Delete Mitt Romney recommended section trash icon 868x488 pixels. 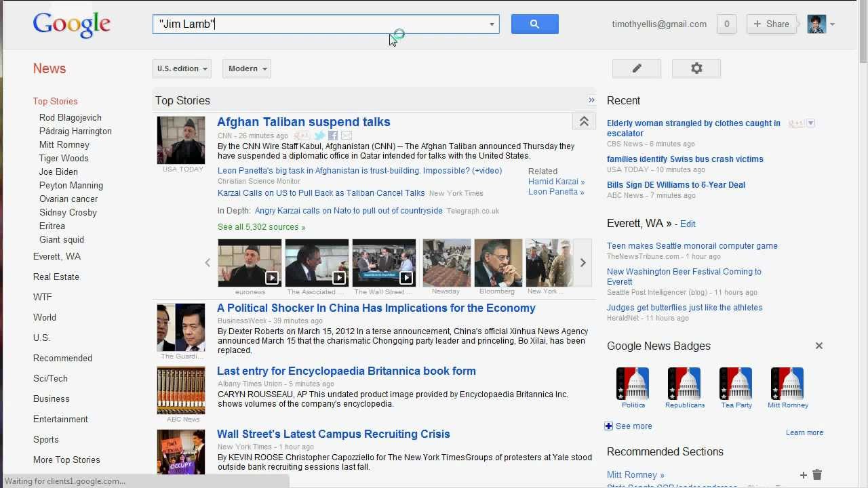pos(817,475)
